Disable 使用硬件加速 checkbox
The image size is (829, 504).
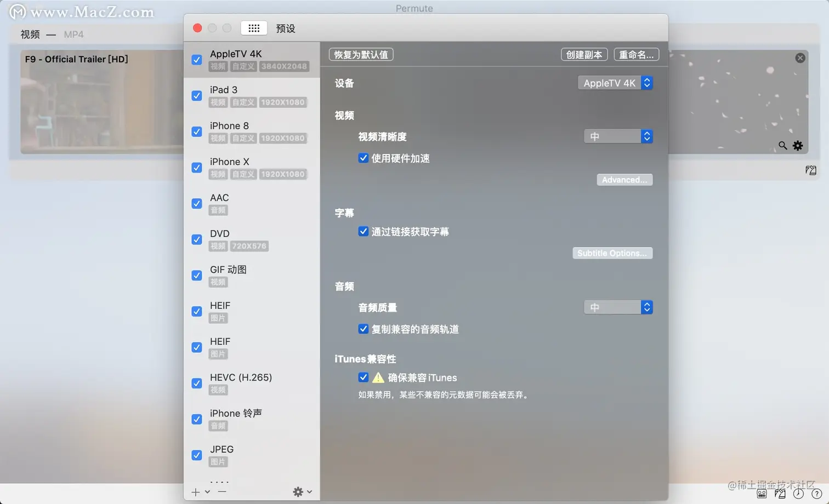coord(363,158)
